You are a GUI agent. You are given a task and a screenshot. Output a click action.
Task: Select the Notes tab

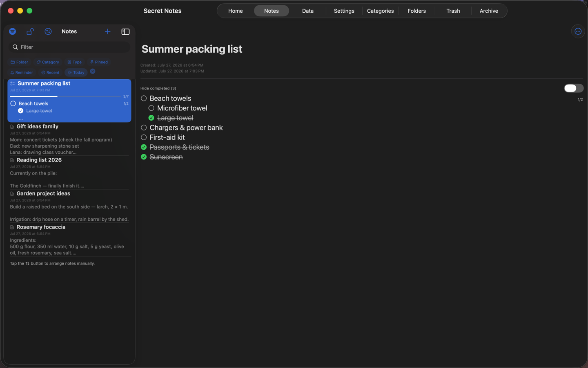pyautogui.click(x=272, y=11)
